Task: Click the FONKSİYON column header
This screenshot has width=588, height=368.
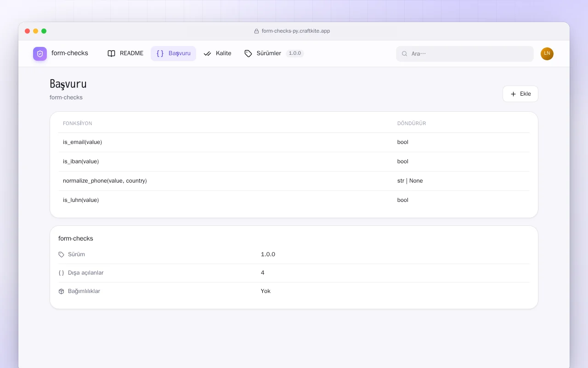Action: pos(78,123)
